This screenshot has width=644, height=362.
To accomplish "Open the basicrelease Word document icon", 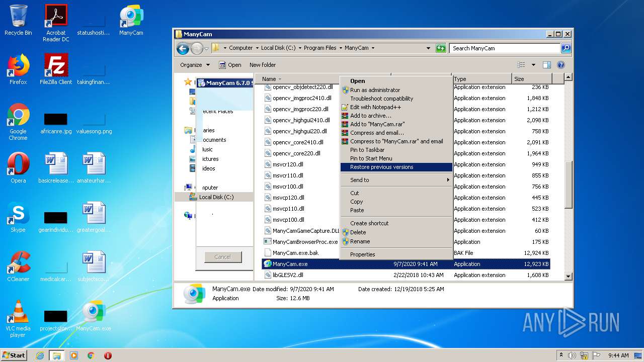I will 56,168.
